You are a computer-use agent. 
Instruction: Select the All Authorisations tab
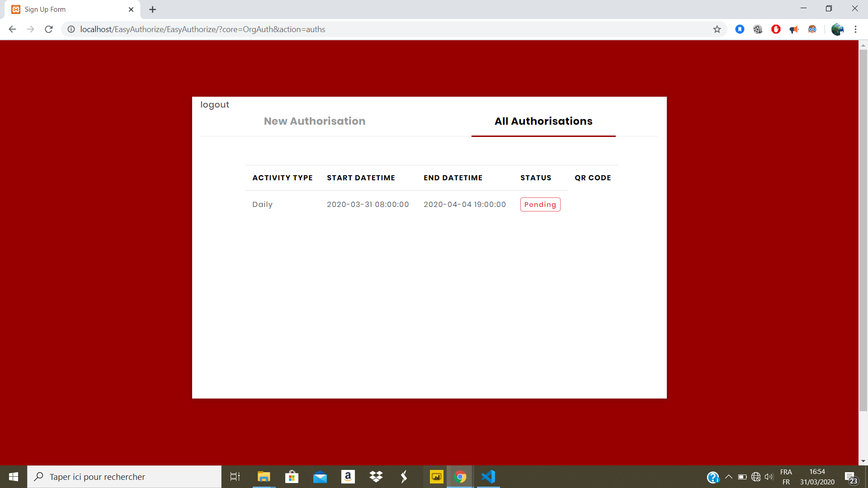tap(543, 121)
